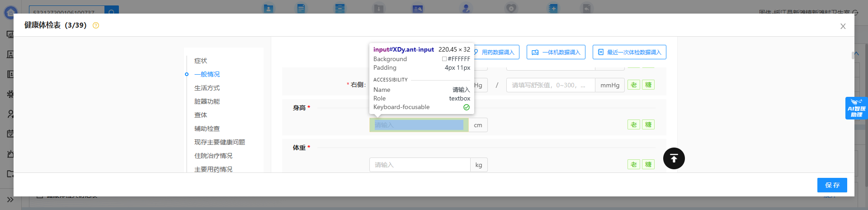Click the 老 tag in the 身高 row
Screen dimensions: 868x210
click(633, 125)
